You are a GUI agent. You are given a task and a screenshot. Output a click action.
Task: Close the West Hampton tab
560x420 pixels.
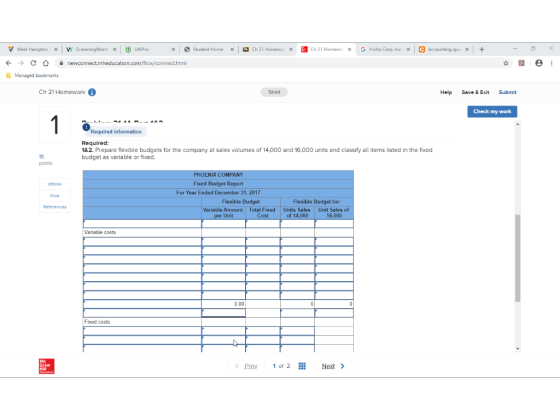[x=56, y=49]
